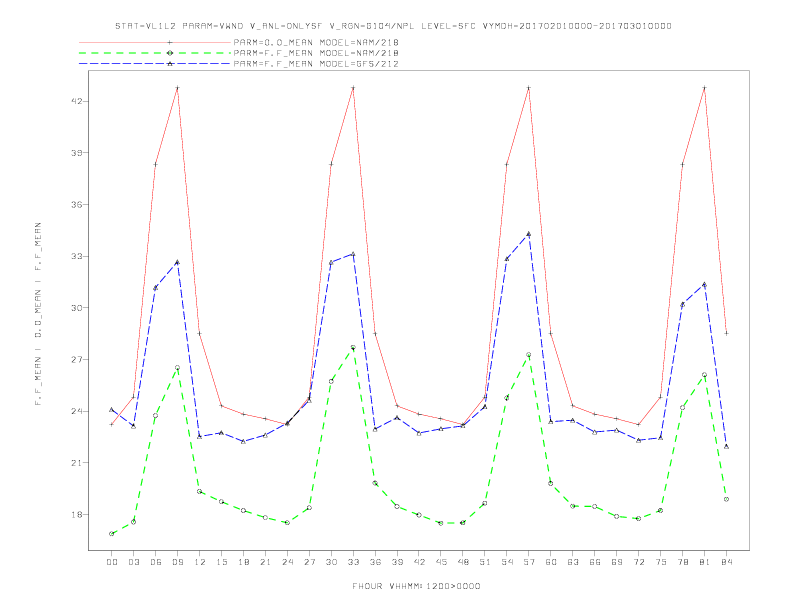Click x-axis forecast hour label 78

click(x=682, y=562)
